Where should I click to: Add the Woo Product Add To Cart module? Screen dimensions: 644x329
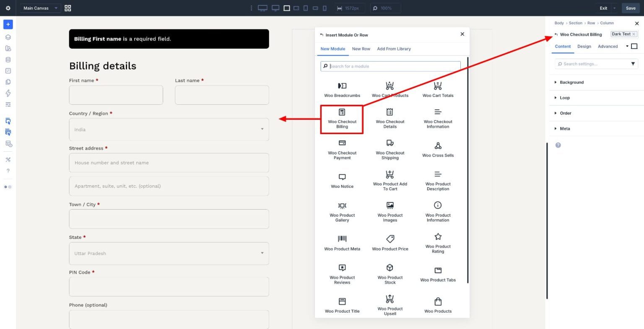pyautogui.click(x=390, y=181)
